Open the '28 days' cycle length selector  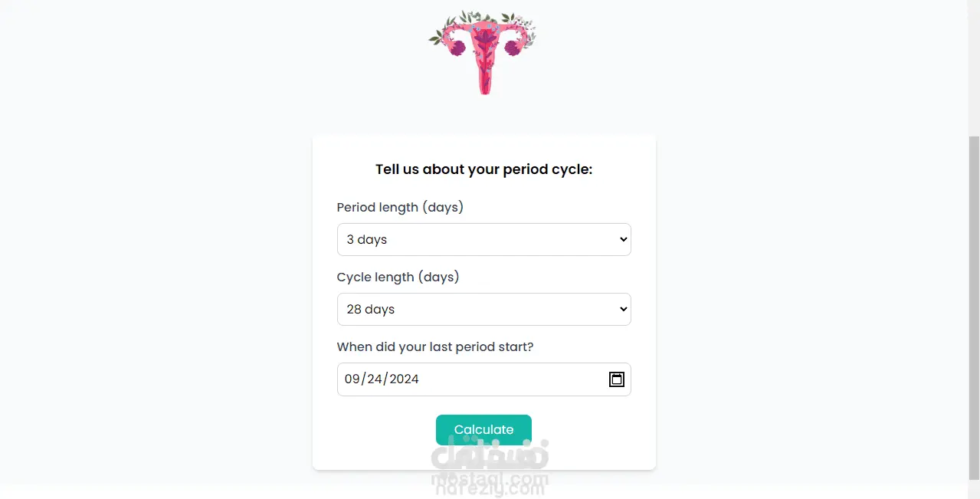(371, 310)
